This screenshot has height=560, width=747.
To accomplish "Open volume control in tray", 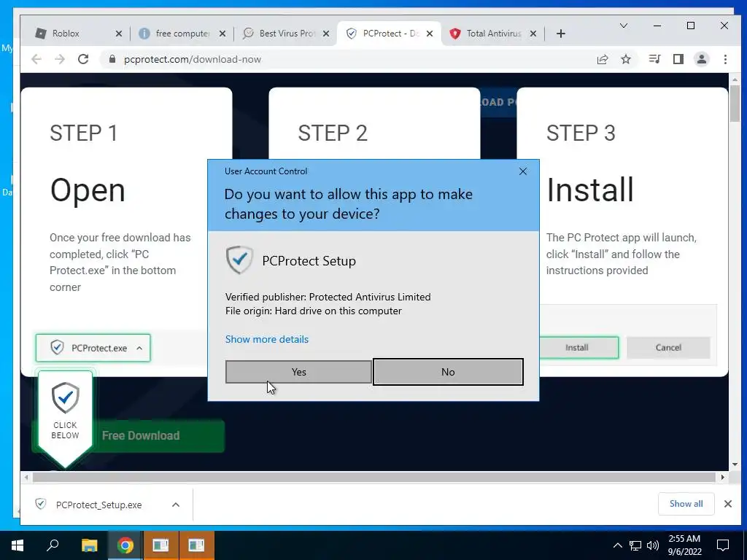I will (653, 545).
